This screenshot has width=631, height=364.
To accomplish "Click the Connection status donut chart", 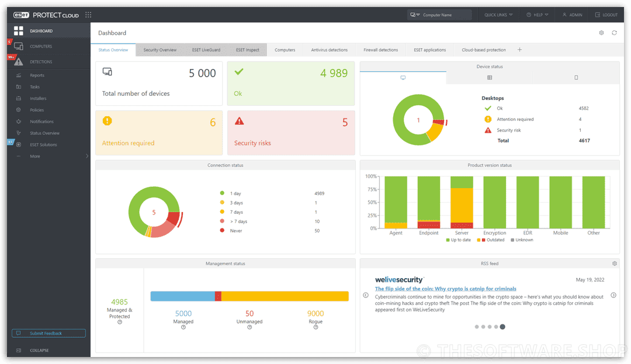I will coord(155,212).
